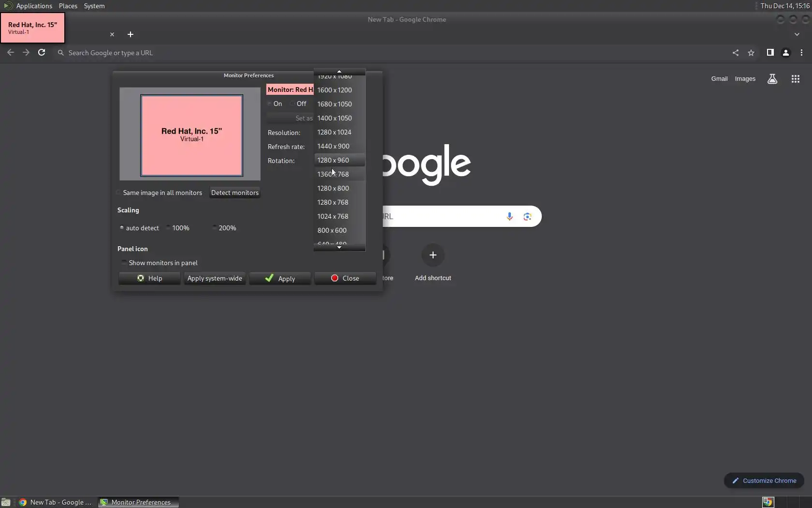Choose 1280 x 800 resolution
This screenshot has height=508, width=812.
pos(339,188)
